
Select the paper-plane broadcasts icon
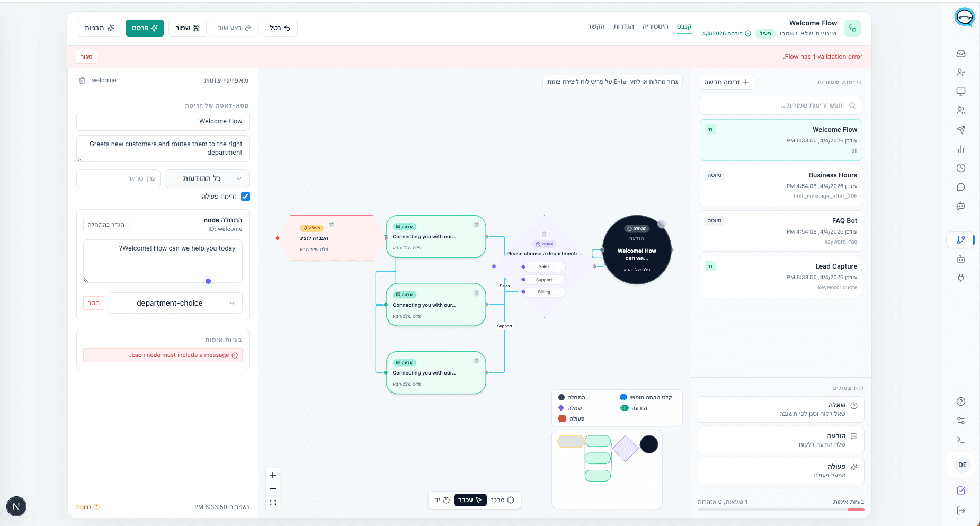pyautogui.click(x=961, y=130)
